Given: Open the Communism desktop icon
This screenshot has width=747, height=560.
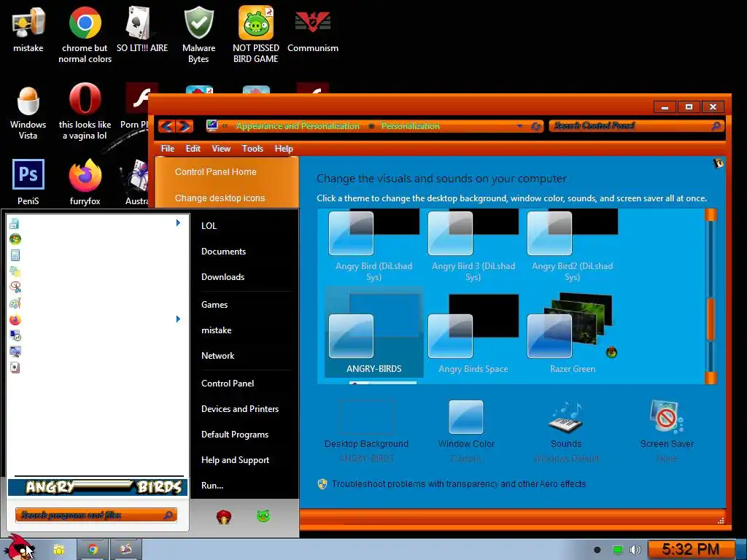Looking at the screenshot, I should click(312, 29).
